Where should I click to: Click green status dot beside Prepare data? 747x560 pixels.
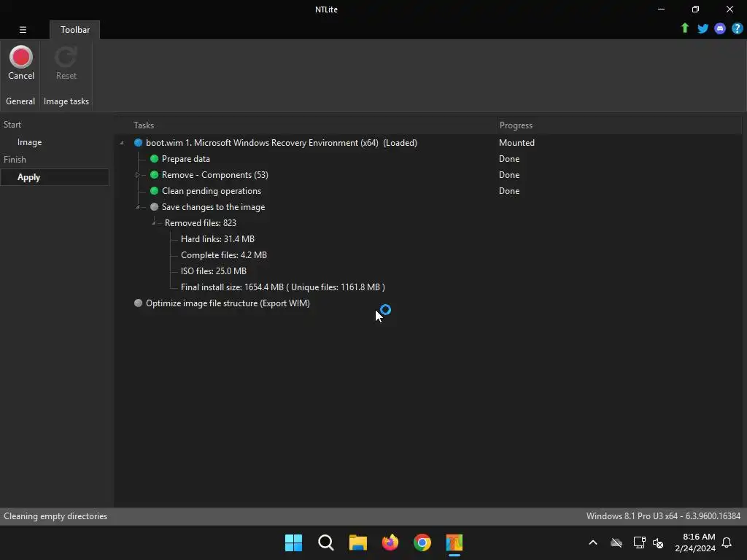(154, 158)
